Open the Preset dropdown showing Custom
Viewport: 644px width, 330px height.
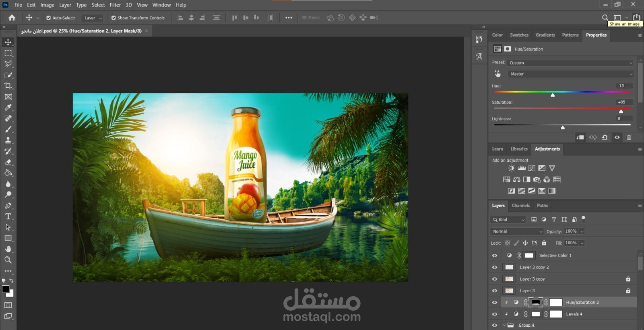pos(571,63)
